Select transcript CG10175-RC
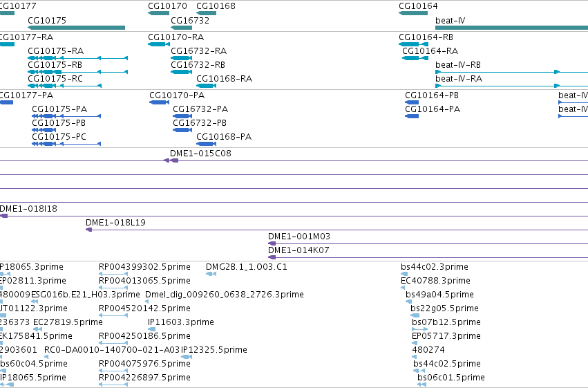This screenshot has height=388, width=588. pyautogui.click(x=64, y=86)
